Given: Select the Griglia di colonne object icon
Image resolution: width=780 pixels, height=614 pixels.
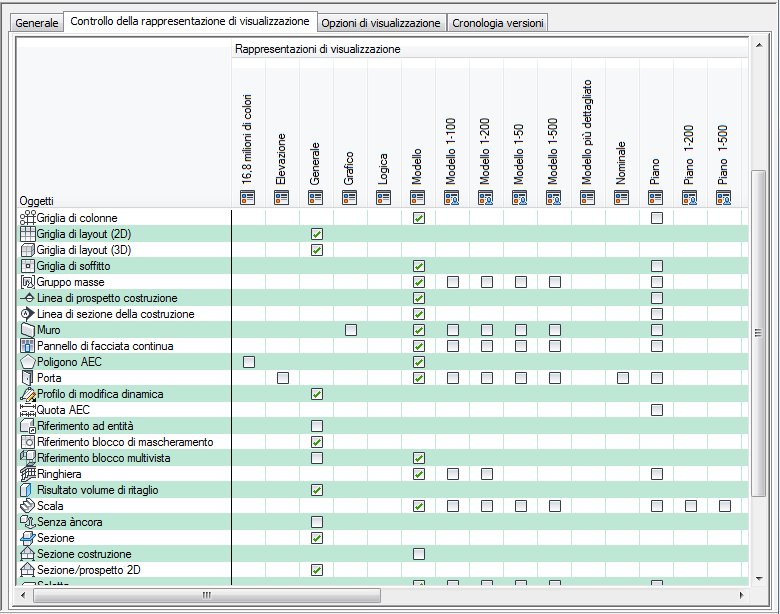Looking at the screenshot, I should click(x=28, y=218).
